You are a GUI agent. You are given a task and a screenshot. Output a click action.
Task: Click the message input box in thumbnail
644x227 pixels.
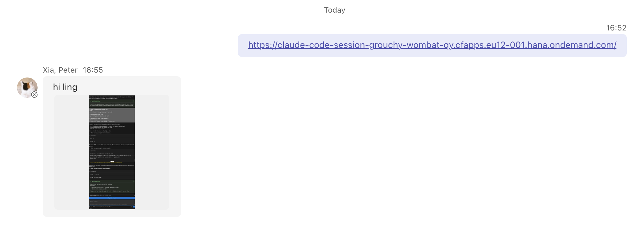111,201
